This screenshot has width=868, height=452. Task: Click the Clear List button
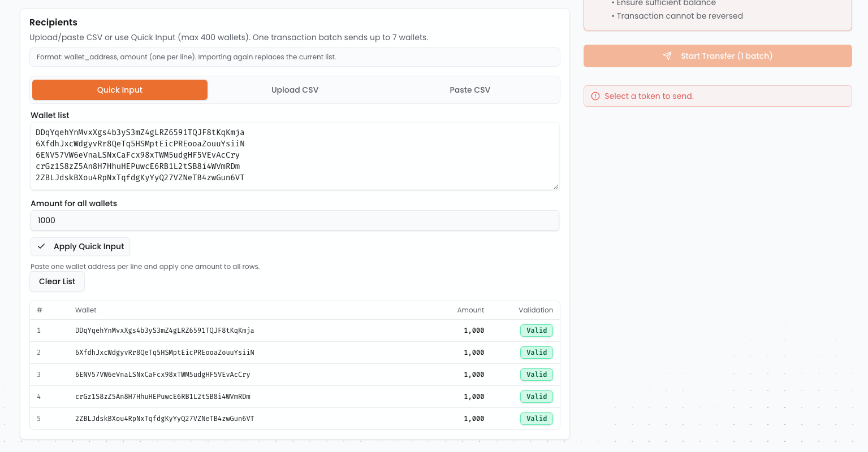coord(57,281)
